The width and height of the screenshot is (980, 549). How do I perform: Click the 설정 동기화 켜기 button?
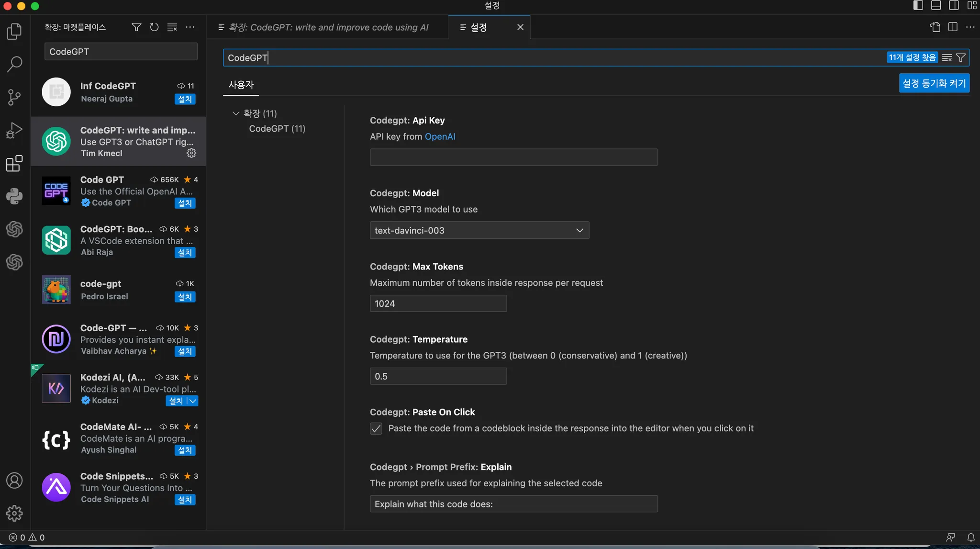pyautogui.click(x=934, y=83)
